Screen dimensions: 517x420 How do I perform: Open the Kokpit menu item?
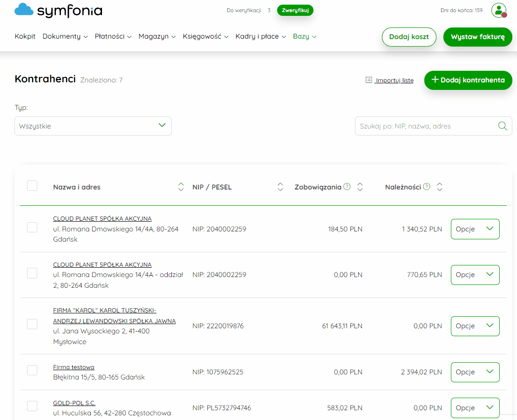25,36
